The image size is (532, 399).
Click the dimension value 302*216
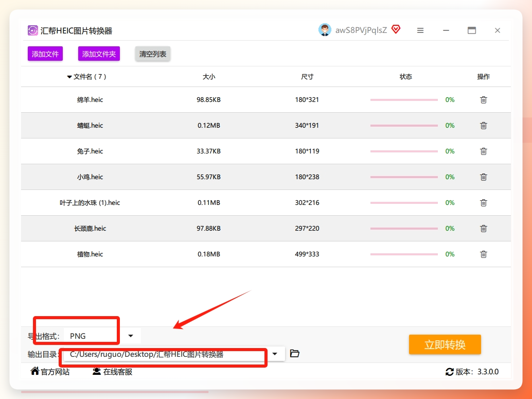click(x=307, y=203)
